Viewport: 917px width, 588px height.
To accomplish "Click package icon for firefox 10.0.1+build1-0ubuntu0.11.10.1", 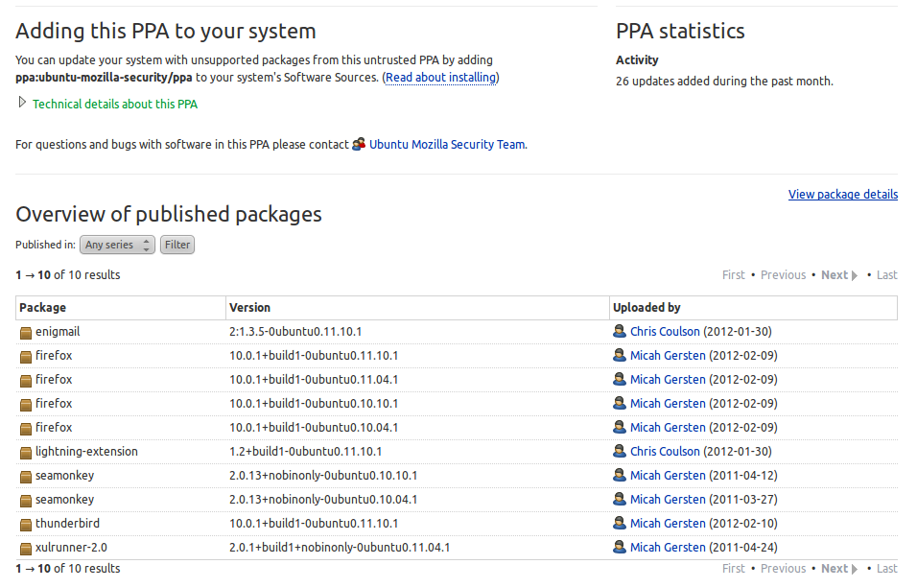I will (26, 357).
